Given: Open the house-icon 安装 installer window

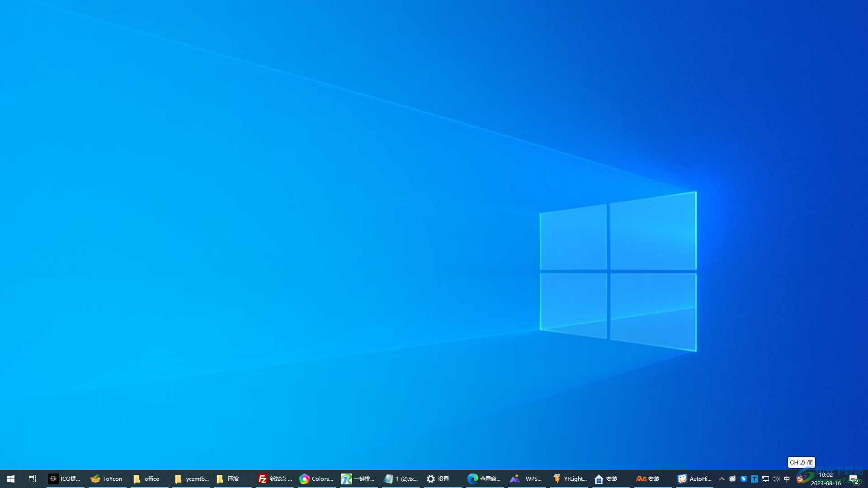Looking at the screenshot, I should click(x=611, y=479).
